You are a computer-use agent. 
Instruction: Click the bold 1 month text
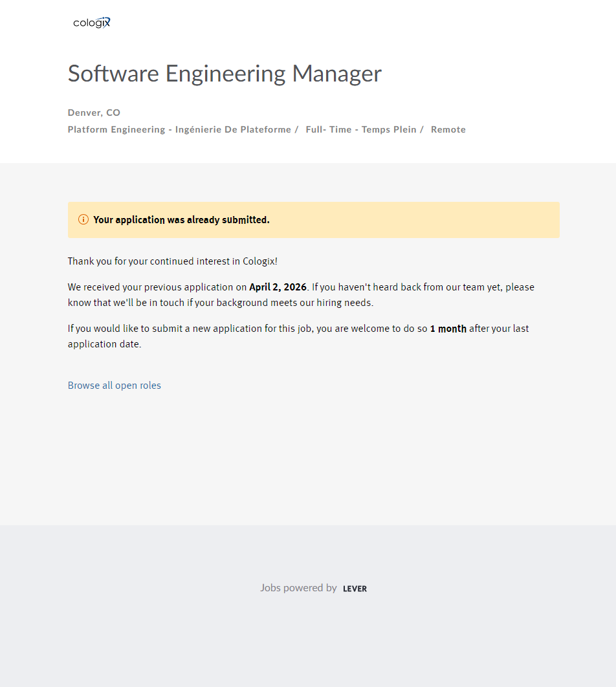[448, 329]
